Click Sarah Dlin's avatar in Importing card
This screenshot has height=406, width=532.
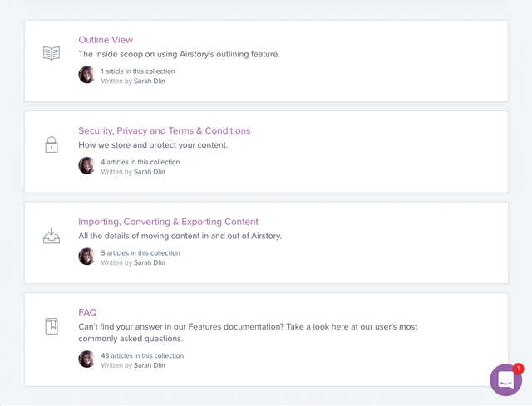[86, 257]
